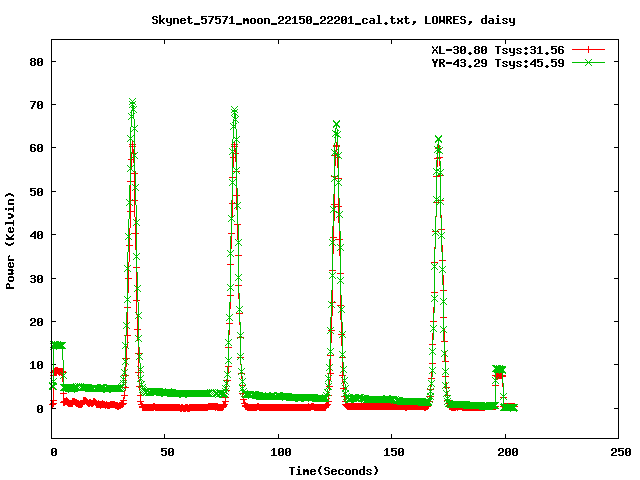Click legend entry 'XL-30.80 Tsys:31.56'
Image resolution: width=640 pixels, height=480 pixels.
click(498, 50)
